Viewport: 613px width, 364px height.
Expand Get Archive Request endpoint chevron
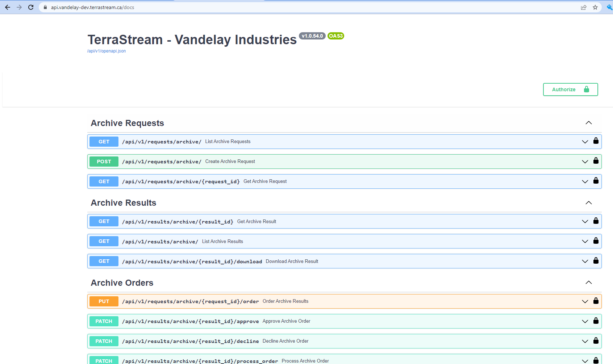[x=585, y=182]
